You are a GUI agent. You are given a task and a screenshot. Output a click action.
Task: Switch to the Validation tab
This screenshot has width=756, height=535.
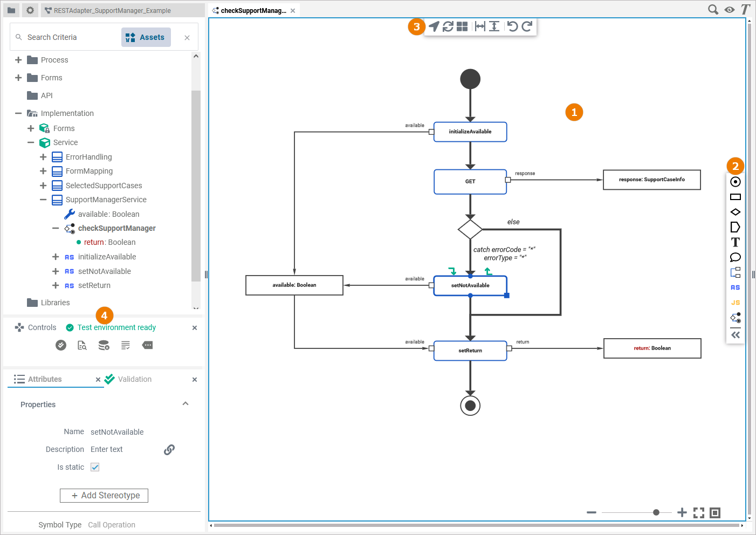pos(134,379)
